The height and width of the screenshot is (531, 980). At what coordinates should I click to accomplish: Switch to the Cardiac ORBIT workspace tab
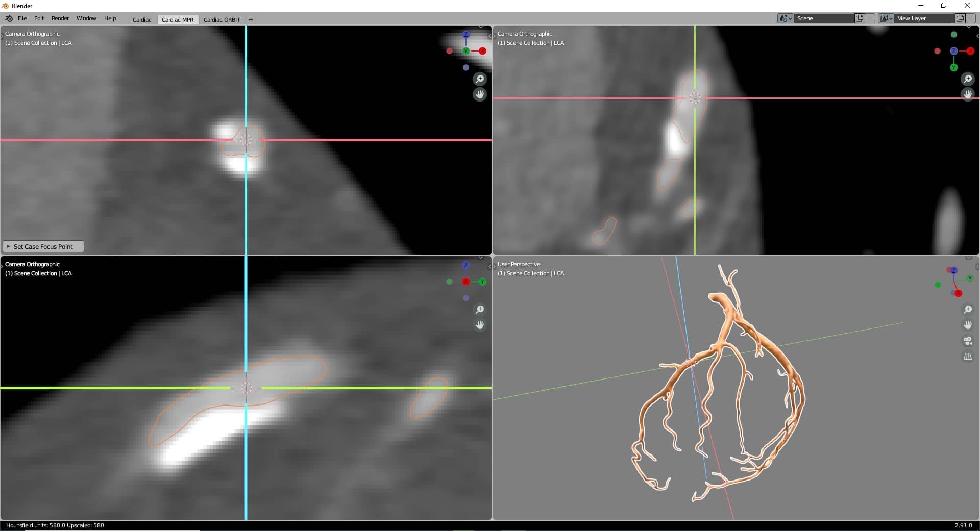222,20
